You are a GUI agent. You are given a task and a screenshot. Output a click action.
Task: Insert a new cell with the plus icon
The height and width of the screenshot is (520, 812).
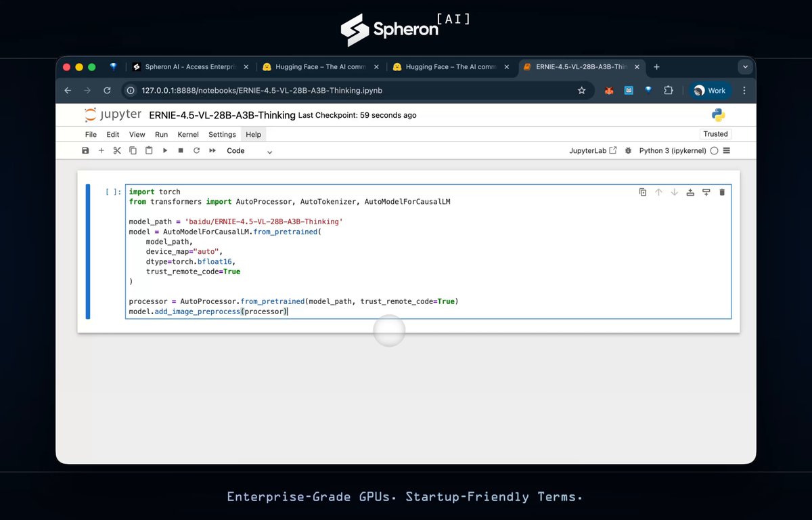[101, 150]
